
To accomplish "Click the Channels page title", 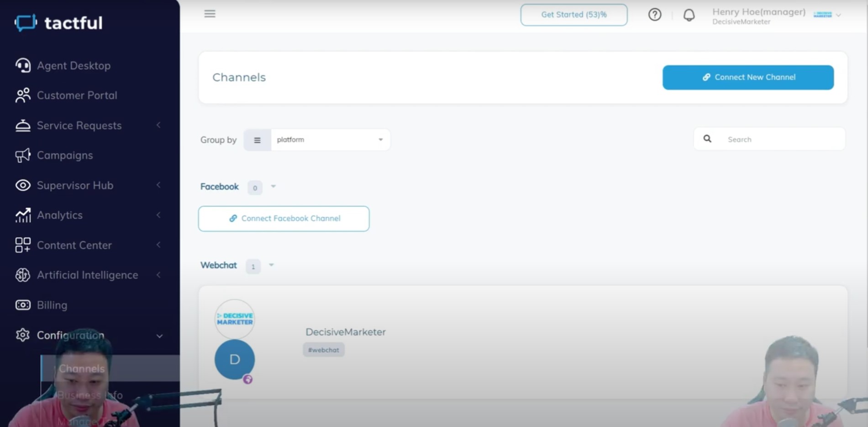I will 239,77.
